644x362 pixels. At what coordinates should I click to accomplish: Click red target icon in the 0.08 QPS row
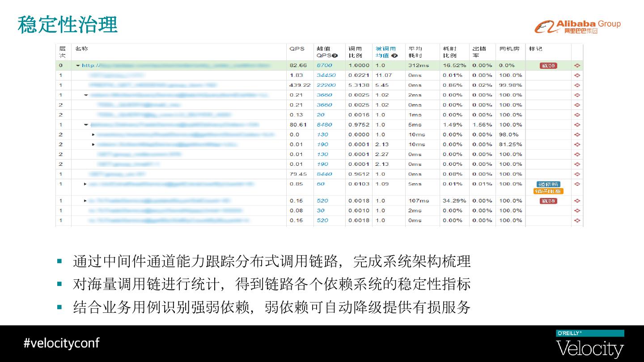(x=577, y=211)
